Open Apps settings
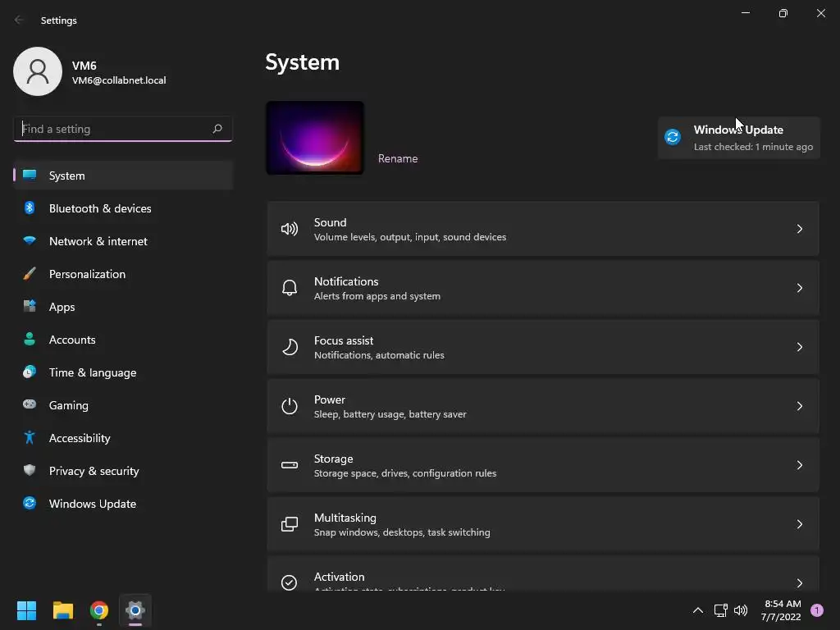This screenshot has width=840, height=630. tap(123, 307)
